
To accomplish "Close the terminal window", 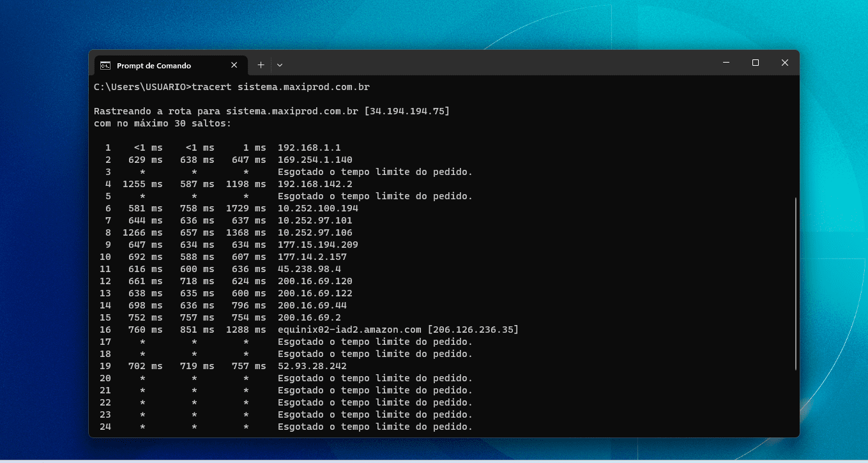I will click(785, 63).
